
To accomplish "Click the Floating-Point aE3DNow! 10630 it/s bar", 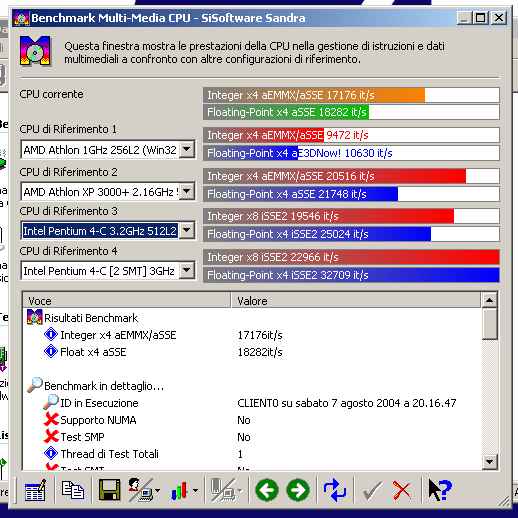I will click(x=351, y=153).
